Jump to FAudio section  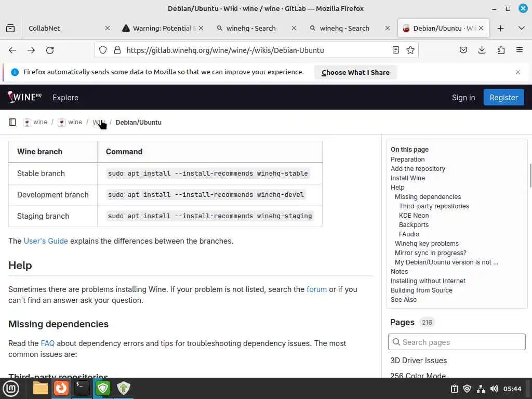point(409,234)
